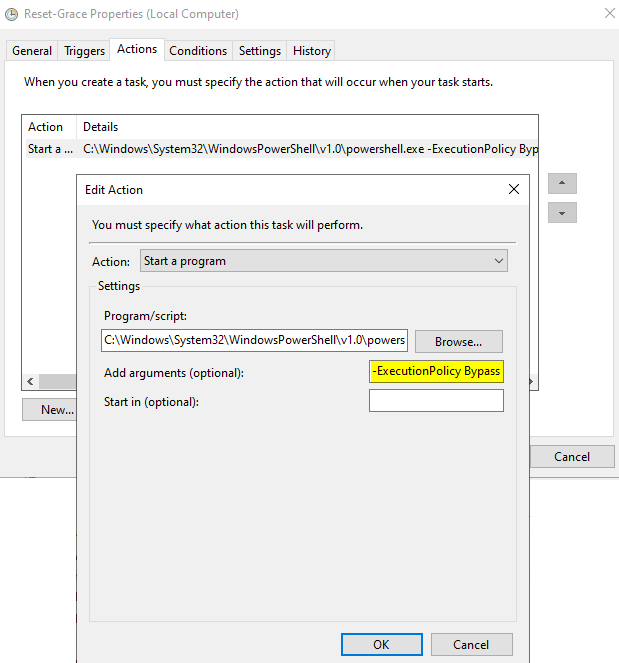Select the Settings tab

[x=260, y=51]
